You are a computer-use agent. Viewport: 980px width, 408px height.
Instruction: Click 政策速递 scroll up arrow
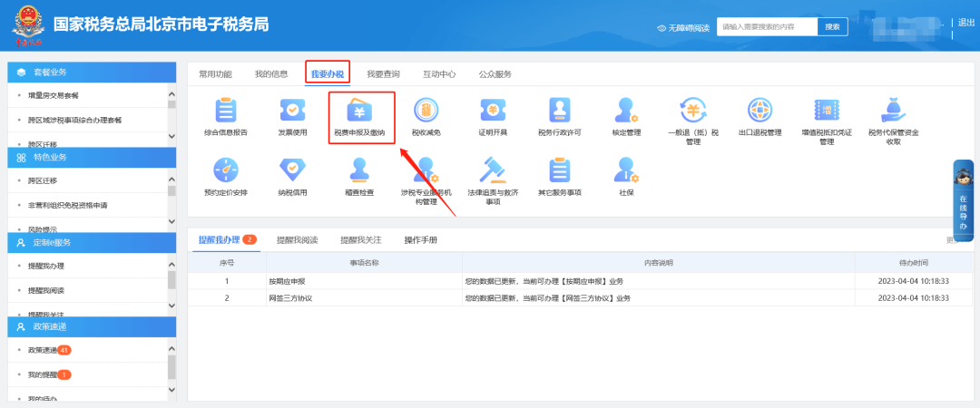(171, 348)
